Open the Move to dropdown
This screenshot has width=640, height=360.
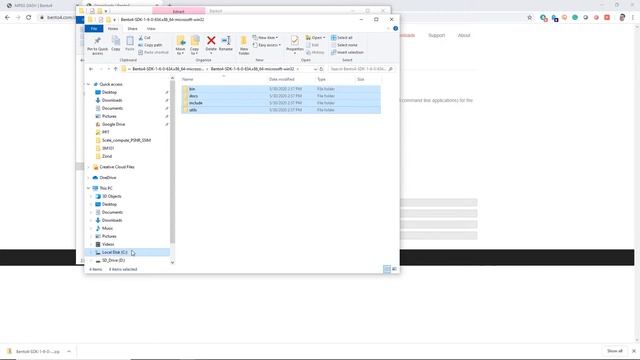point(180,51)
